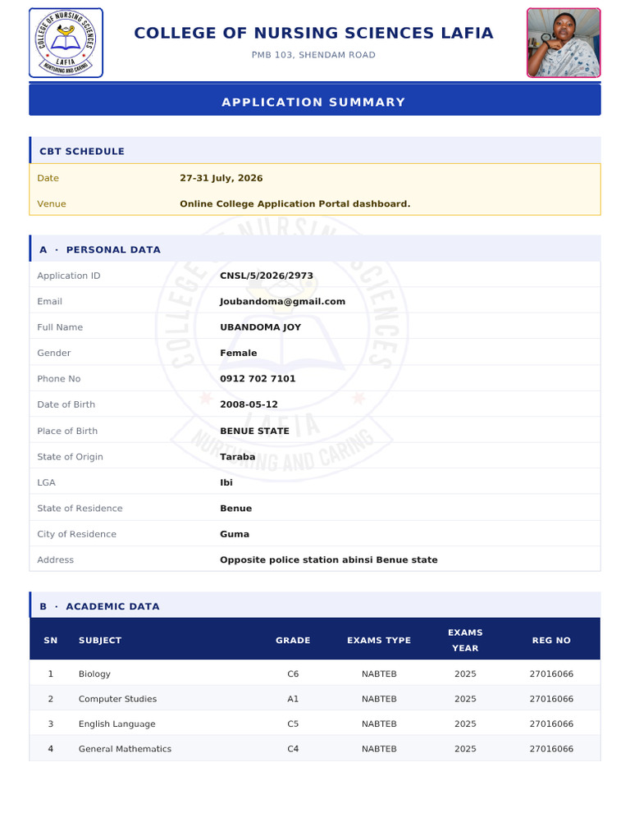Click the full name UBANDOMA JOY

(260, 326)
